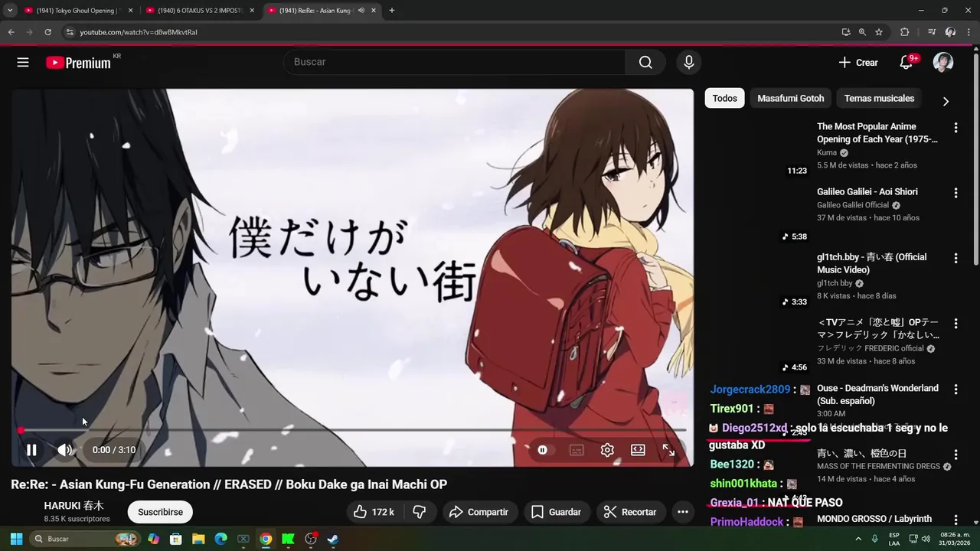Open Microsoft Edge from taskbar
This screenshot has height=551, width=980.
(x=220, y=539)
